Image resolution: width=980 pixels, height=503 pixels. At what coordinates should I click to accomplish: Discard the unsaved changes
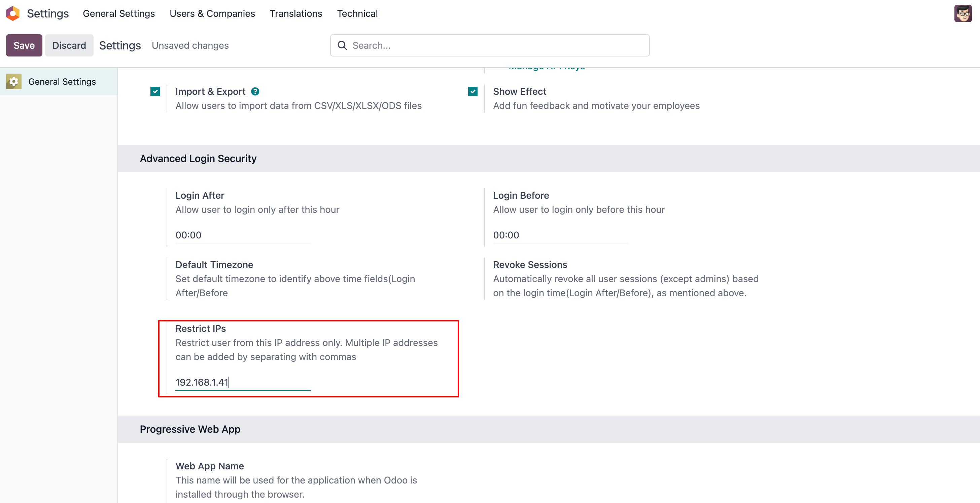[x=69, y=46]
